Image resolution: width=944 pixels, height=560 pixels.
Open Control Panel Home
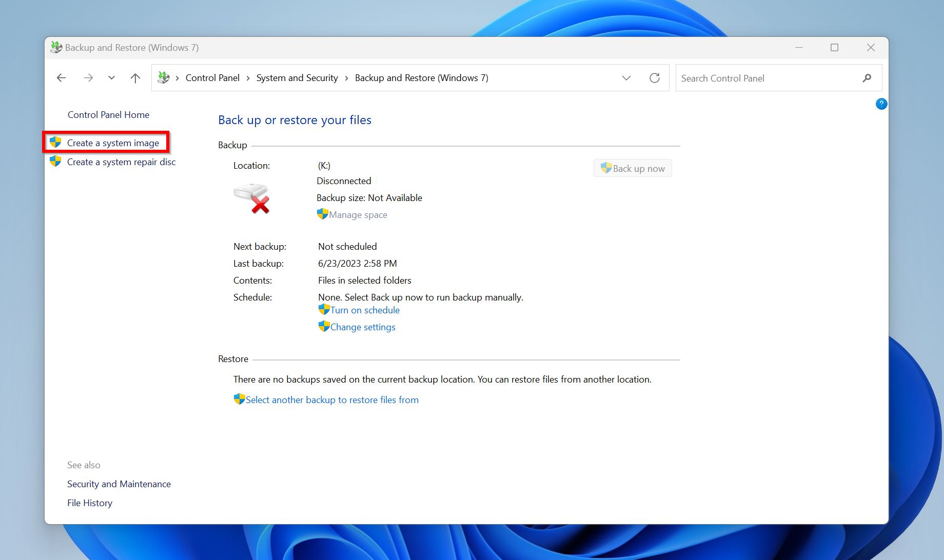108,115
